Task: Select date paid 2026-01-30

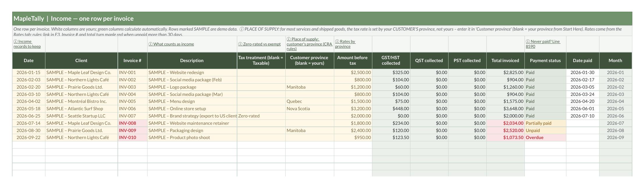Action: (x=583, y=73)
